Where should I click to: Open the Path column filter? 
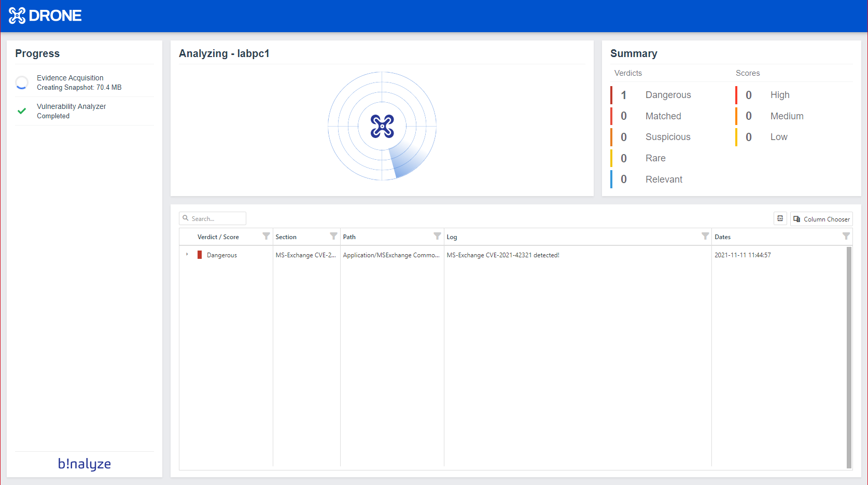tap(437, 237)
